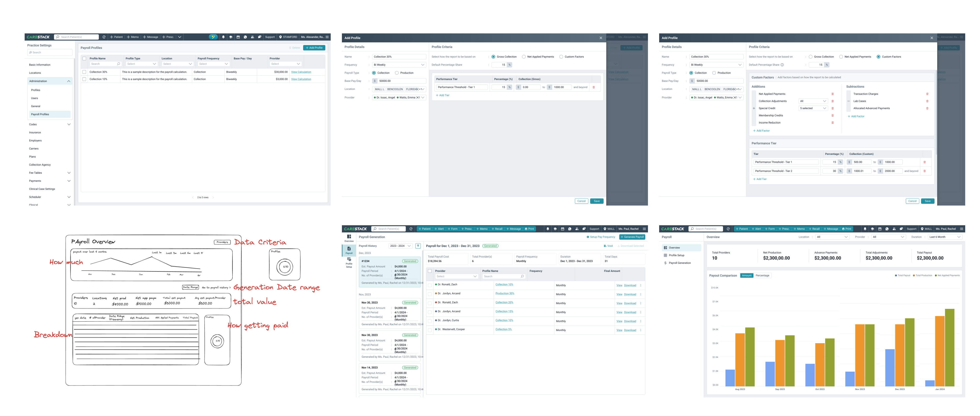
Task: Click the Add Profile button on the Payroll Profiles screen
Action: (314, 48)
